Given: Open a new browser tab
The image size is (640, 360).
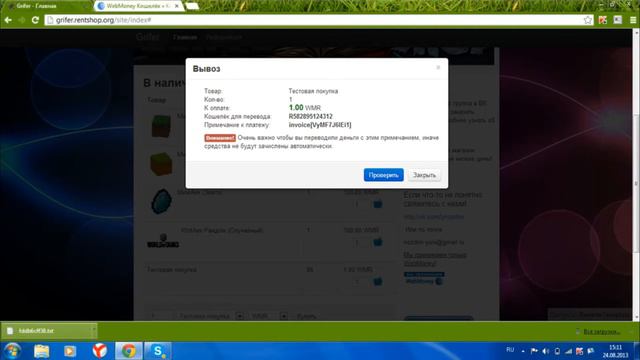Looking at the screenshot, I should [x=192, y=6].
